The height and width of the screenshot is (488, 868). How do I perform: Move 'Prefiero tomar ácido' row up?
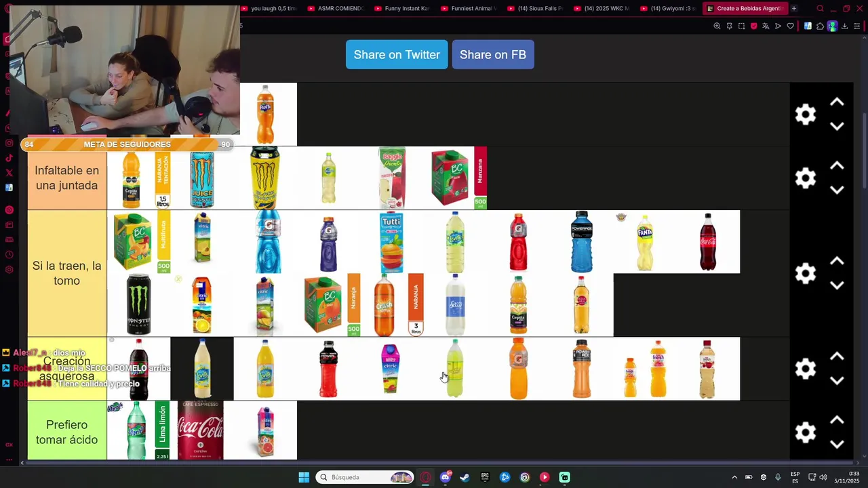(x=837, y=420)
